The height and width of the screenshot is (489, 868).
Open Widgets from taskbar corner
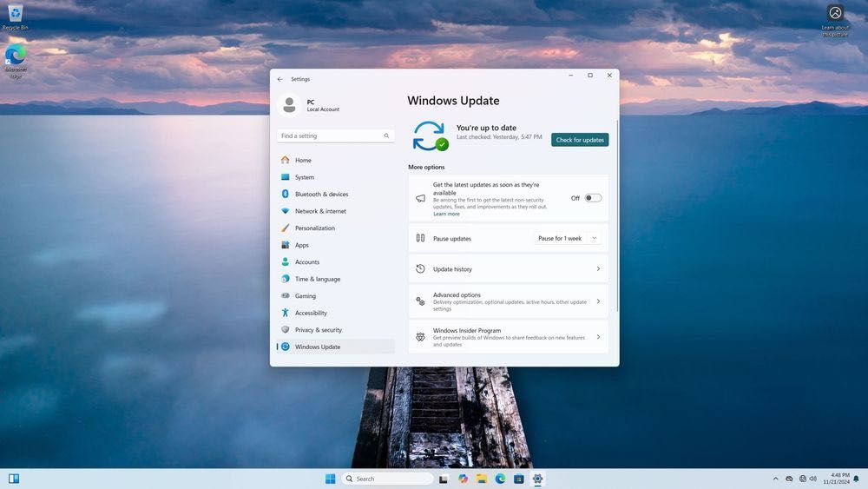tap(14, 479)
